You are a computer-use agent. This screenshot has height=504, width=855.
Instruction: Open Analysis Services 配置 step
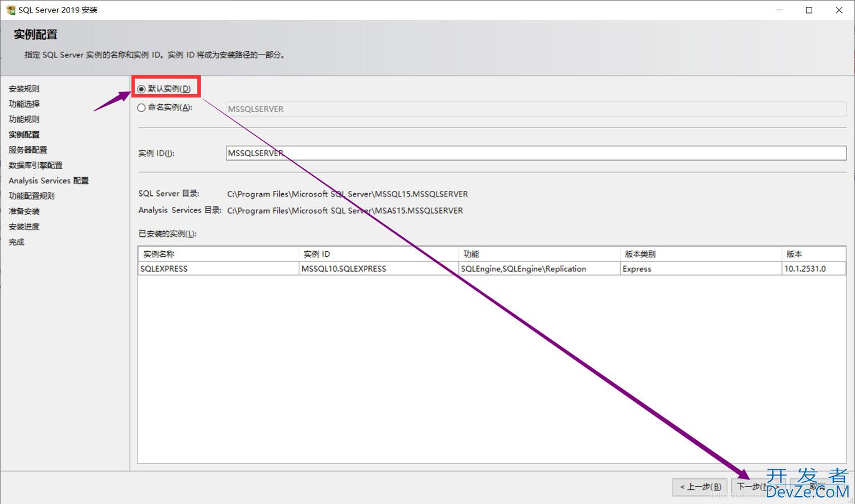pyautogui.click(x=48, y=181)
